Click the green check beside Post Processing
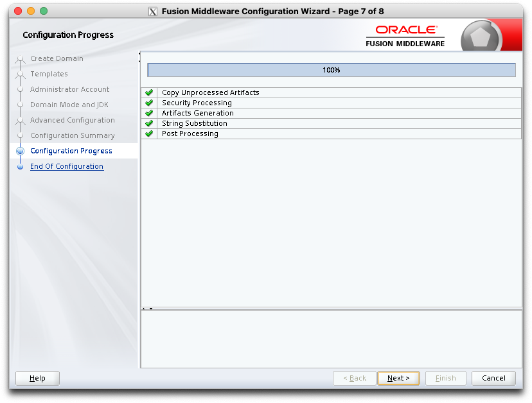Screen dimensions: 532x403 [x=149, y=133]
